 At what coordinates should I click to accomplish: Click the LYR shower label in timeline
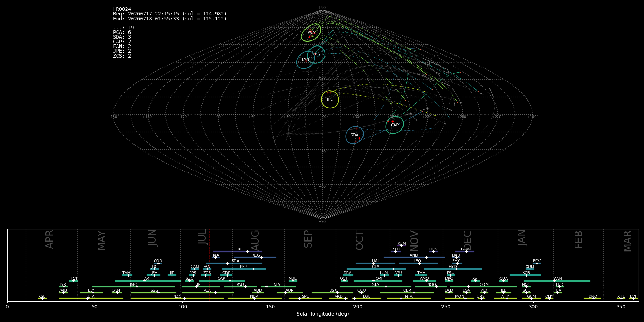(63, 285)
